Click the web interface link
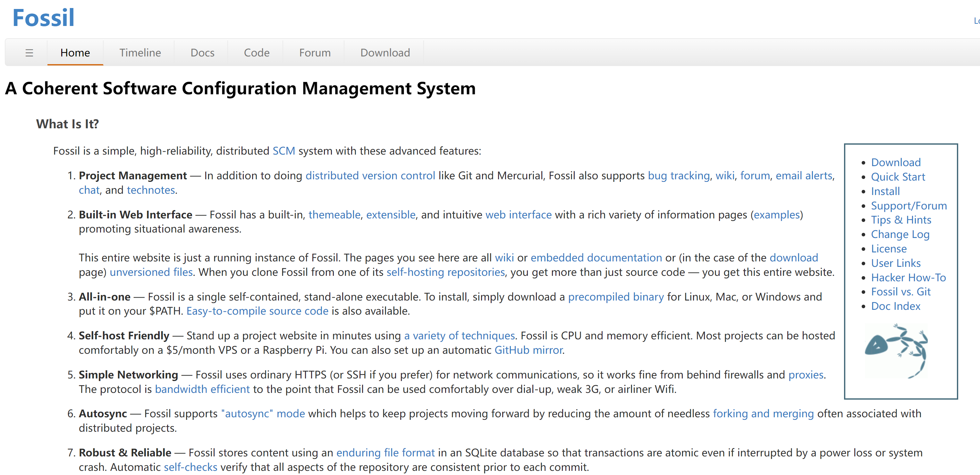Viewport: 980px width, 475px height. point(519,215)
